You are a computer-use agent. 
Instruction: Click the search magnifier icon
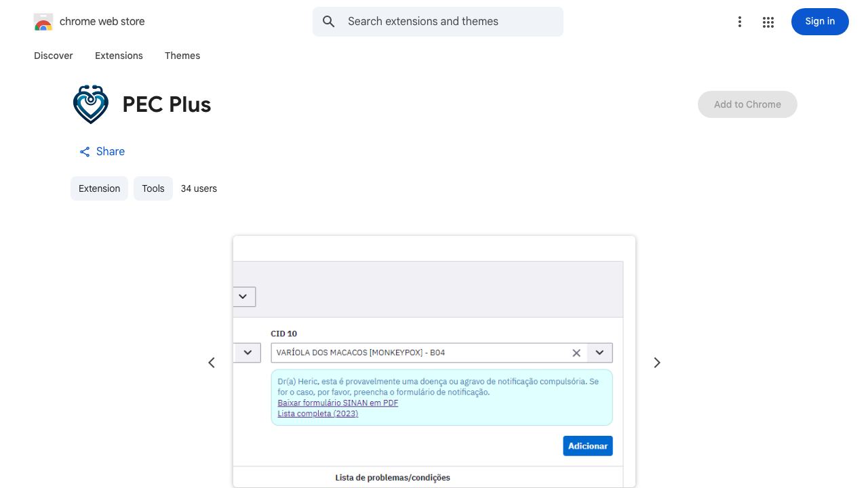[329, 22]
